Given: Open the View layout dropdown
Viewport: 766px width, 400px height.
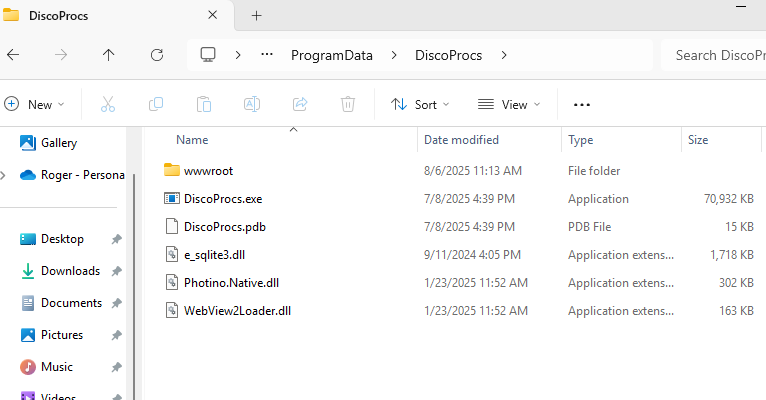Looking at the screenshot, I should 509,104.
